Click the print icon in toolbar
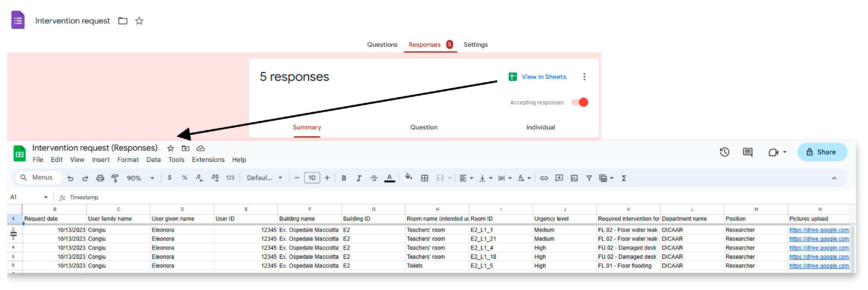Image resolution: width=868 pixels, height=290 pixels. [x=100, y=178]
